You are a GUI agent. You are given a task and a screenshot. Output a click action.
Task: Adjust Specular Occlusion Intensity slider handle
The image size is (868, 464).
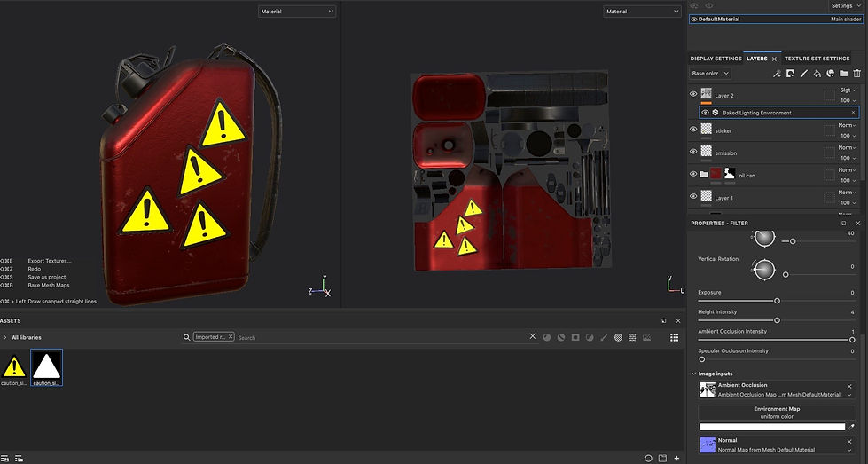tap(702, 359)
